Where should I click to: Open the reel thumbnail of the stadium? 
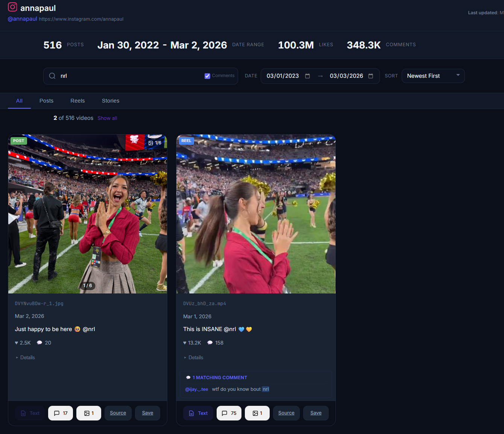(x=256, y=214)
